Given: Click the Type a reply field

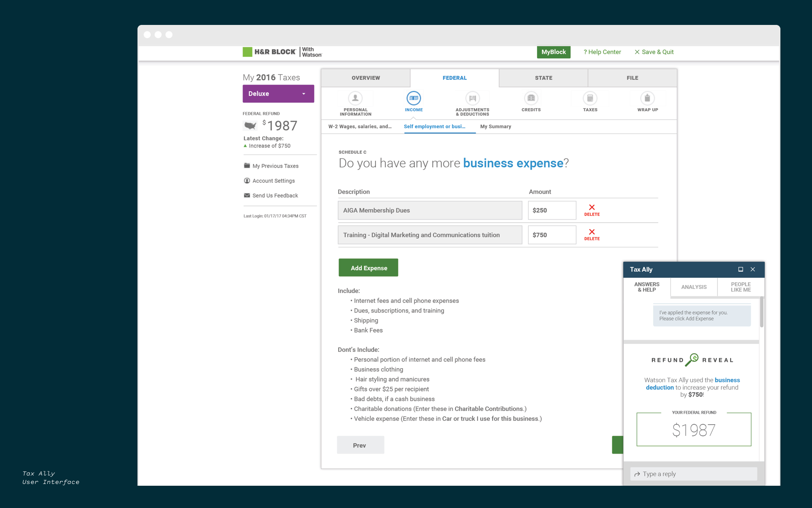Looking at the screenshot, I should click(x=694, y=474).
